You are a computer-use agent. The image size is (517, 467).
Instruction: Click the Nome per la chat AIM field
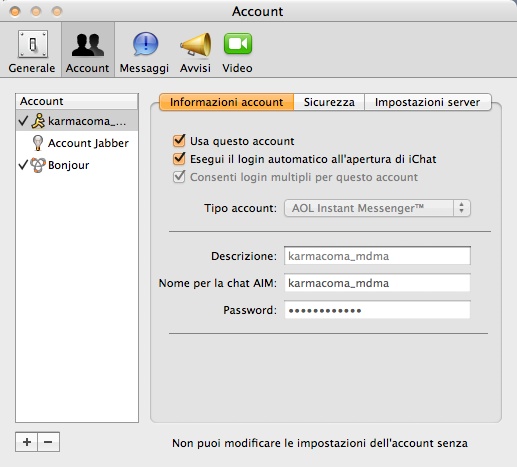[377, 283]
